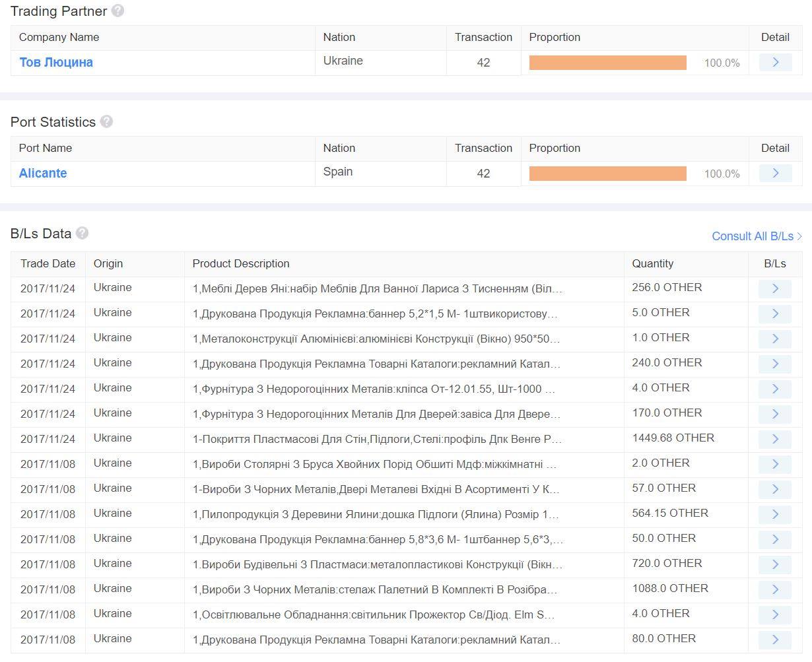Select the Меблі Дерев Яні product description
Image resolution: width=812 pixels, height=662 pixels.
point(378,289)
